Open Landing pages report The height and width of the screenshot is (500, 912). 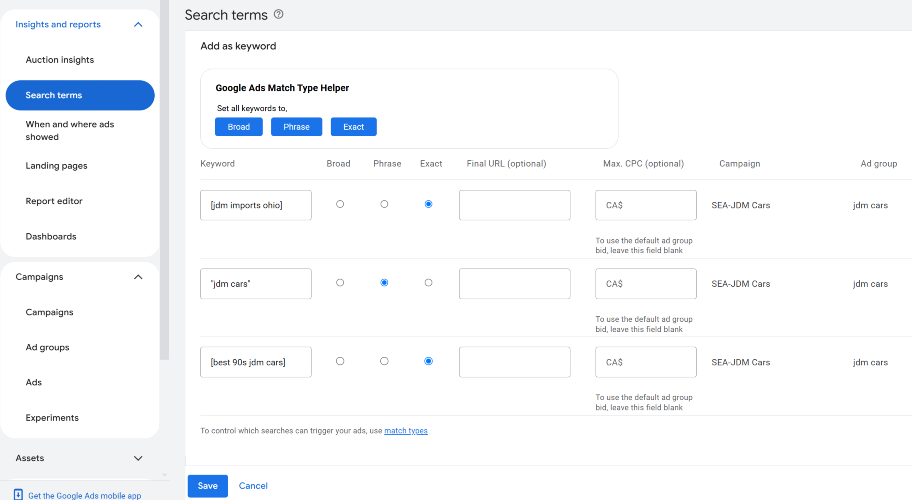tap(56, 166)
